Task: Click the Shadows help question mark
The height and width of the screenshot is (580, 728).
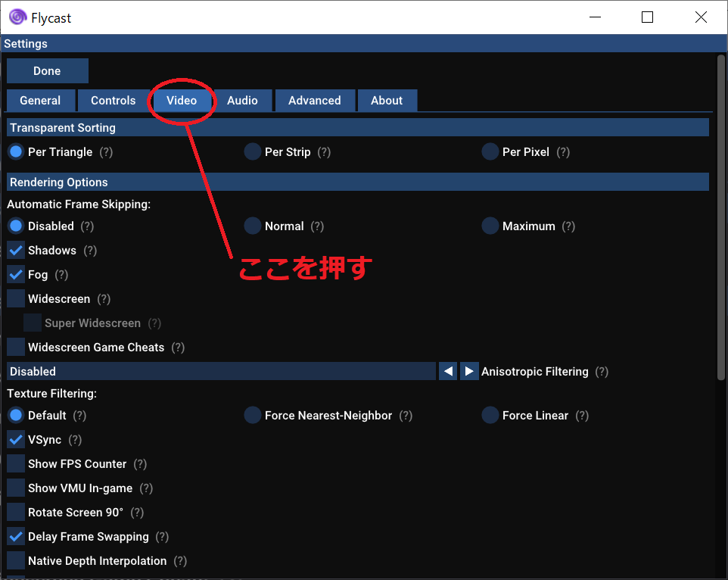Action: click(90, 251)
